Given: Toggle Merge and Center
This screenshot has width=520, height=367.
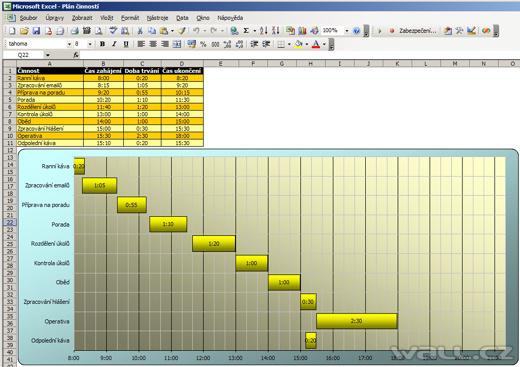Looking at the screenshot, I should 177,44.
